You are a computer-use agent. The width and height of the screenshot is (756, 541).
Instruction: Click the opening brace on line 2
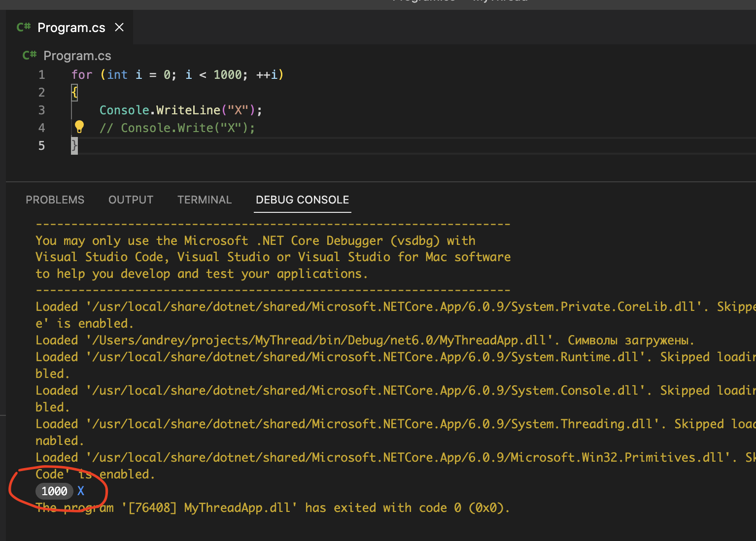[74, 92]
